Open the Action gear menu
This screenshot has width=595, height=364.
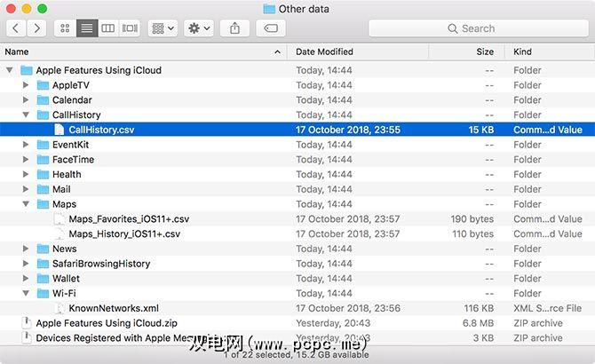(x=199, y=28)
